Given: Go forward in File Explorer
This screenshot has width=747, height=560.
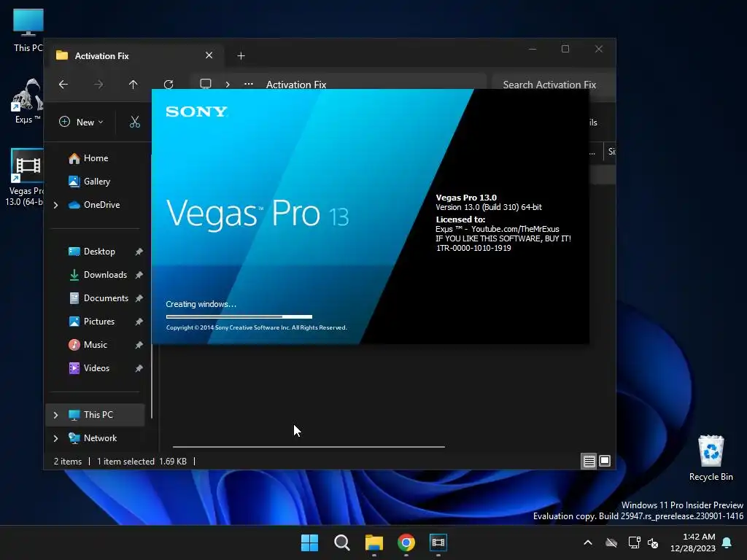Looking at the screenshot, I should (x=98, y=85).
